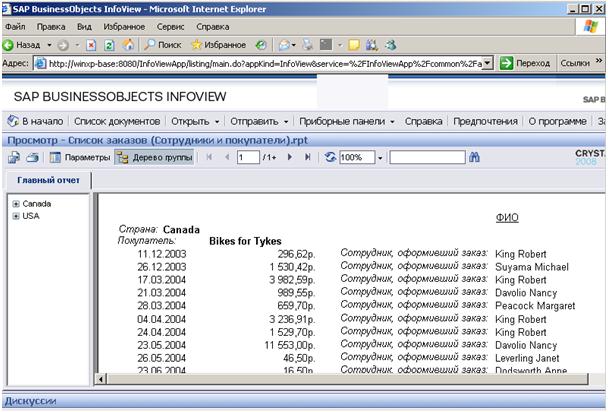Image resolution: width=608 pixels, height=412 pixels.
Task: Click the IE Print icon
Action: pos(308,45)
